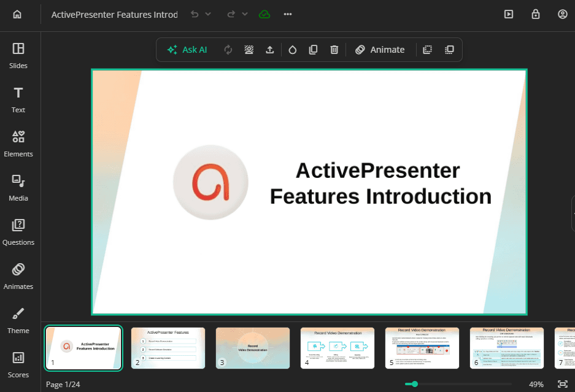
Task: Open the three-dot more options menu
Action: (288, 14)
